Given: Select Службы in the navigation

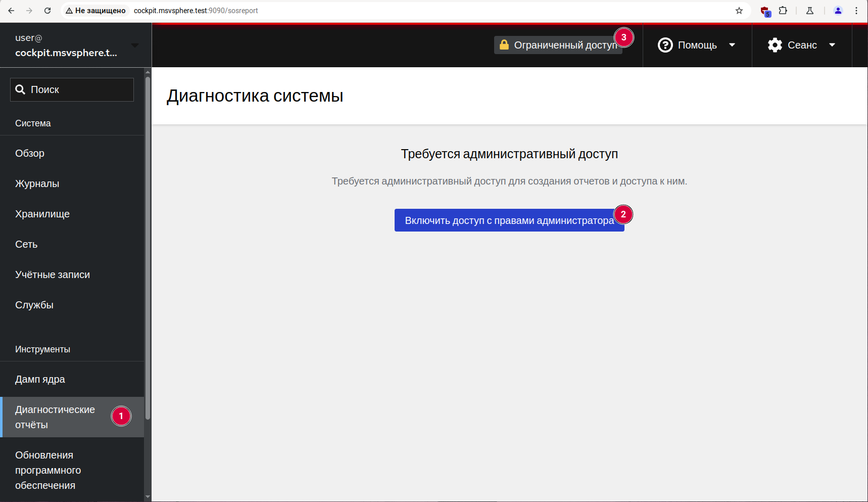Looking at the screenshot, I should coord(34,305).
